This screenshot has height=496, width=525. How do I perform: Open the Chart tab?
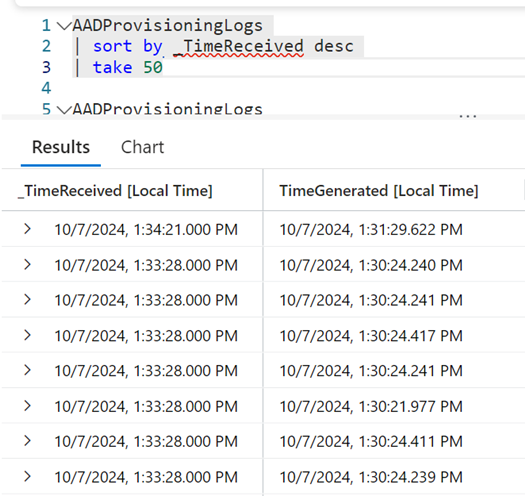tap(143, 147)
